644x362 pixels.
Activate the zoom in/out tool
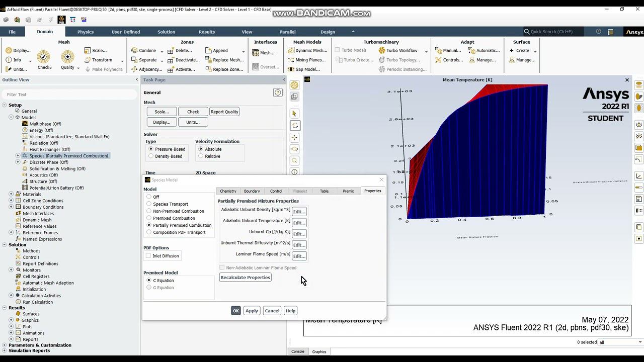(x=295, y=149)
